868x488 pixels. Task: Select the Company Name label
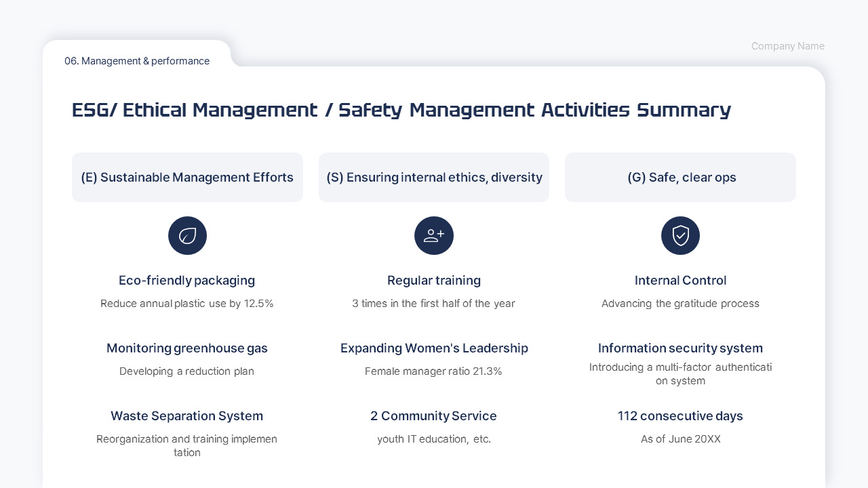click(x=787, y=46)
